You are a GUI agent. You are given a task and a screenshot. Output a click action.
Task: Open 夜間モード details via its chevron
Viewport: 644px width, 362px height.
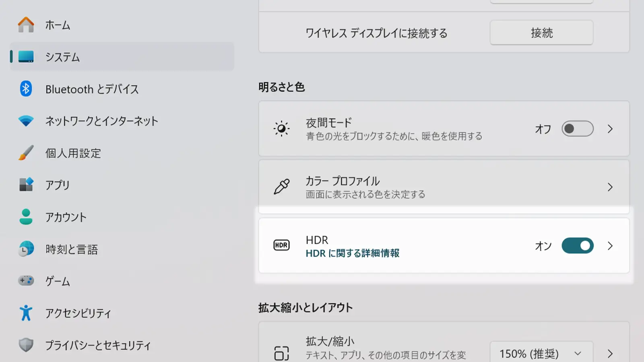tap(610, 129)
